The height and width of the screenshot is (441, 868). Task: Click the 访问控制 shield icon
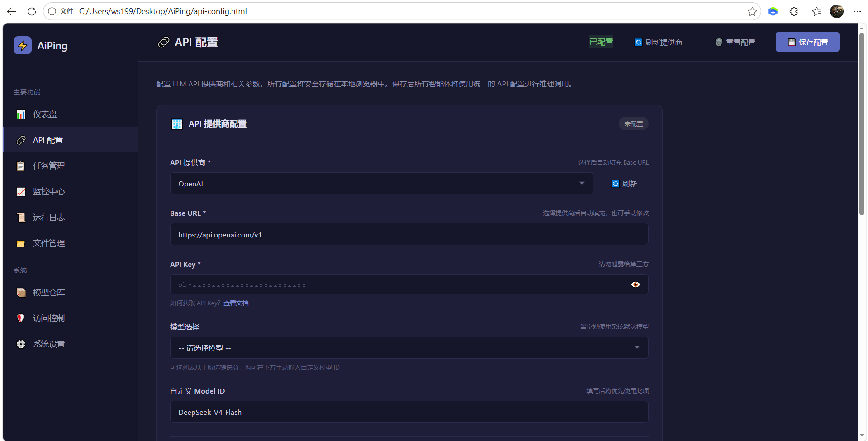21,318
